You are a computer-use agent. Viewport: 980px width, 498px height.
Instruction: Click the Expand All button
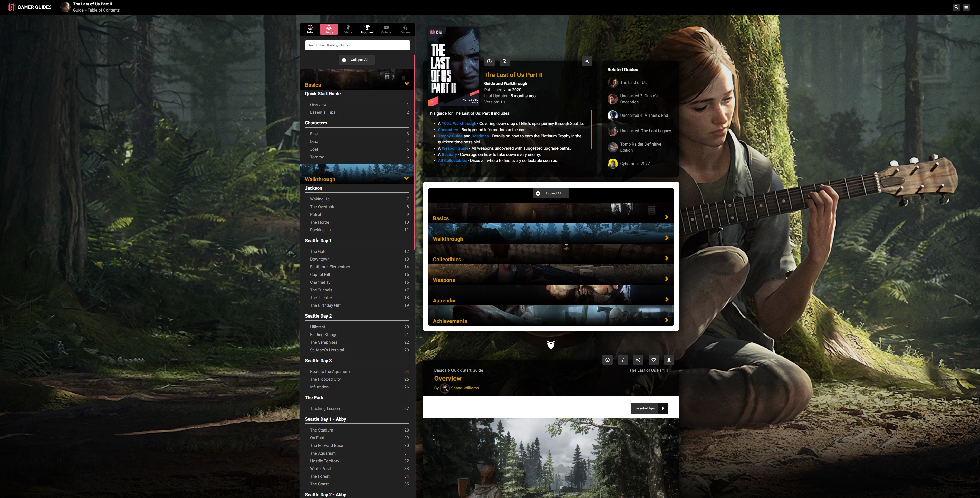point(551,193)
